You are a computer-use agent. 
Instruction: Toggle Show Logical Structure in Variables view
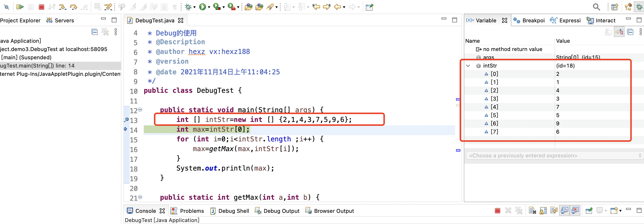[619, 32]
